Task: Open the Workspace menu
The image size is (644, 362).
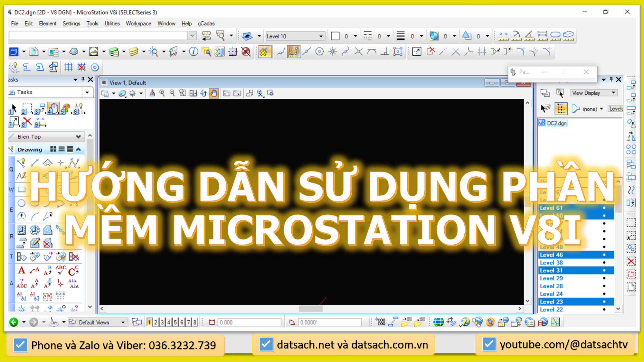Action: (x=138, y=23)
